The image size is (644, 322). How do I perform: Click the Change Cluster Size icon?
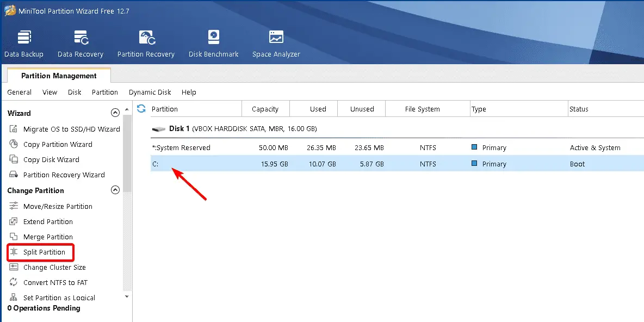(14, 267)
